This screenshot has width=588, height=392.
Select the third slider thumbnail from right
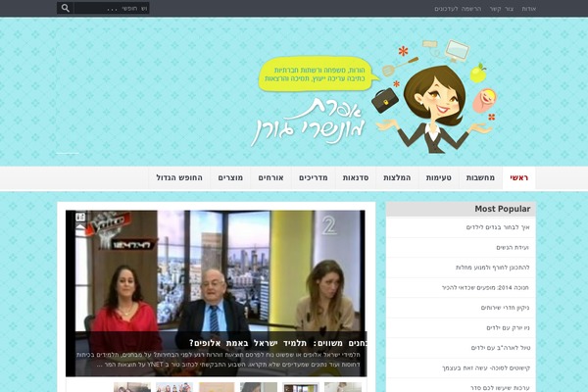tap(259, 387)
